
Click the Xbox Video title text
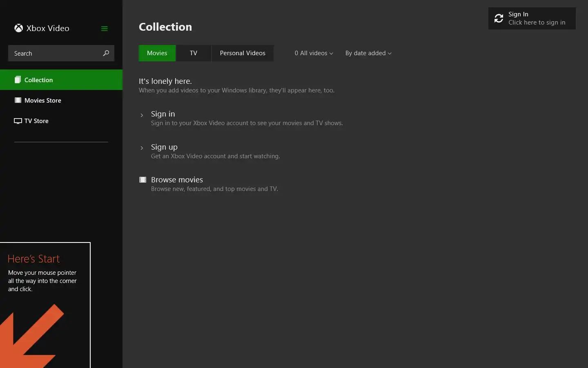click(x=48, y=28)
